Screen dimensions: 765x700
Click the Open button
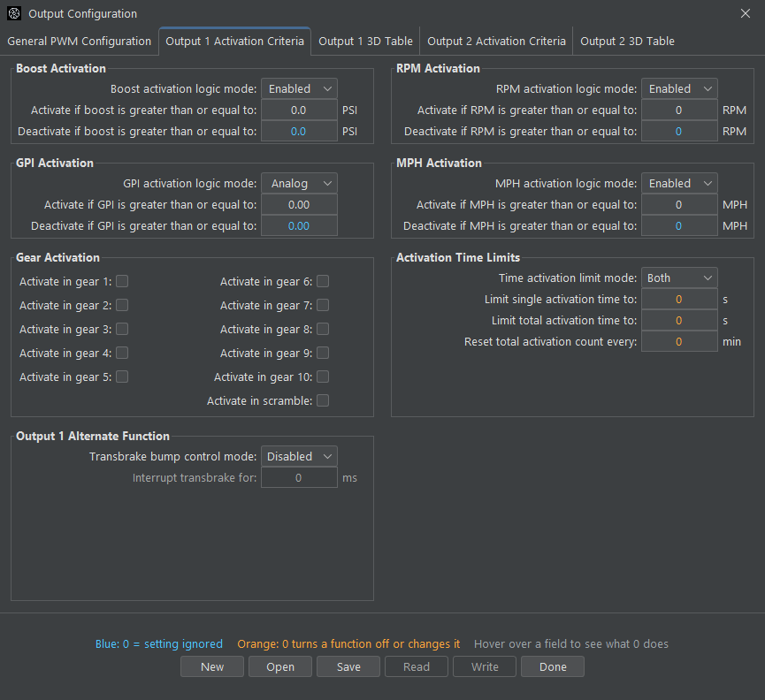280,666
